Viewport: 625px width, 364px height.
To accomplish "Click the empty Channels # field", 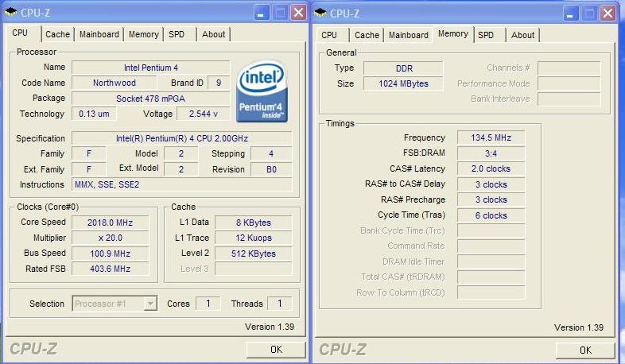I will 569,68.
